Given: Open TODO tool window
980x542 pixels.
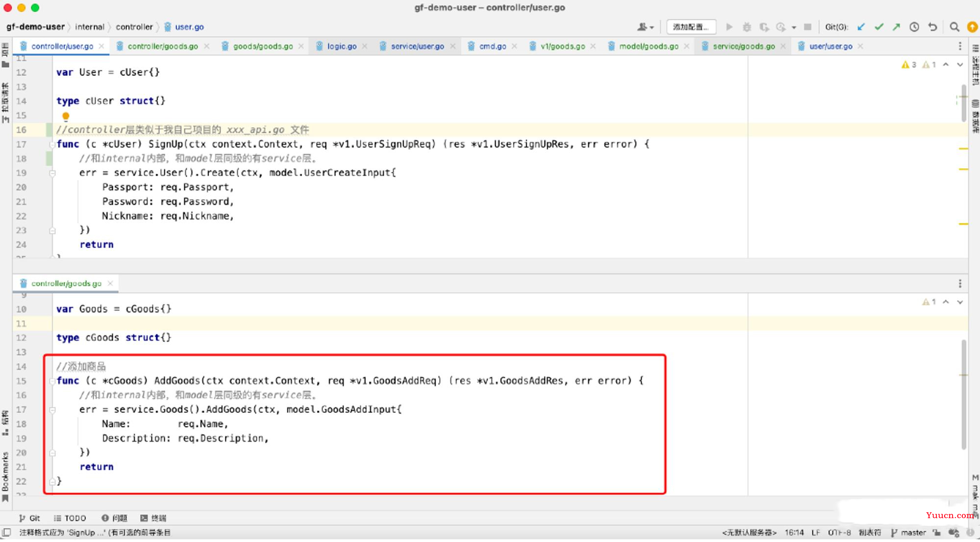Looking at the screenshot, I should click(x=70, y=518).
